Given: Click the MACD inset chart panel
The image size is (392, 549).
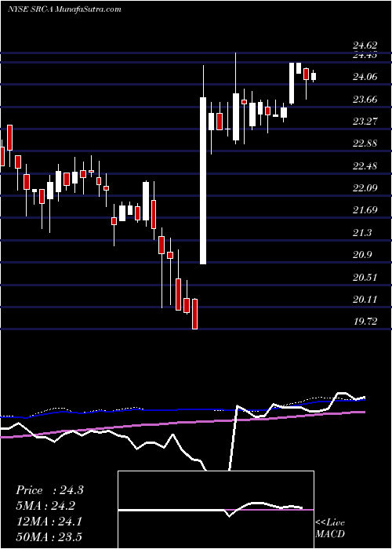Looking at the screenshot, I should pos(216,510).
